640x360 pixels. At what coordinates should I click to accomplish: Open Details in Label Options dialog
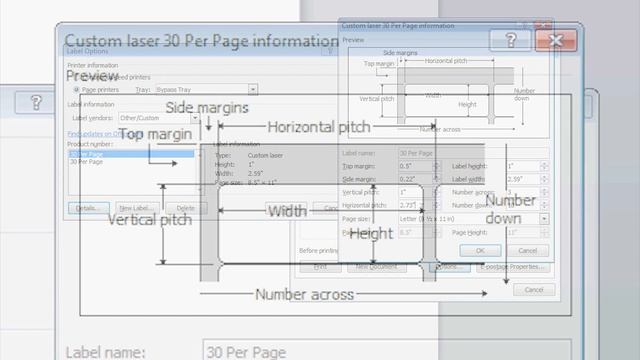coord(89,208)
